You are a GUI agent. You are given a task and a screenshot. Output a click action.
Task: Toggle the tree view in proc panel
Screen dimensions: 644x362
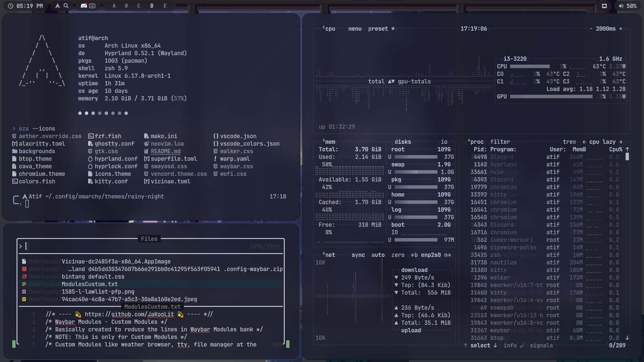point(569,142)
